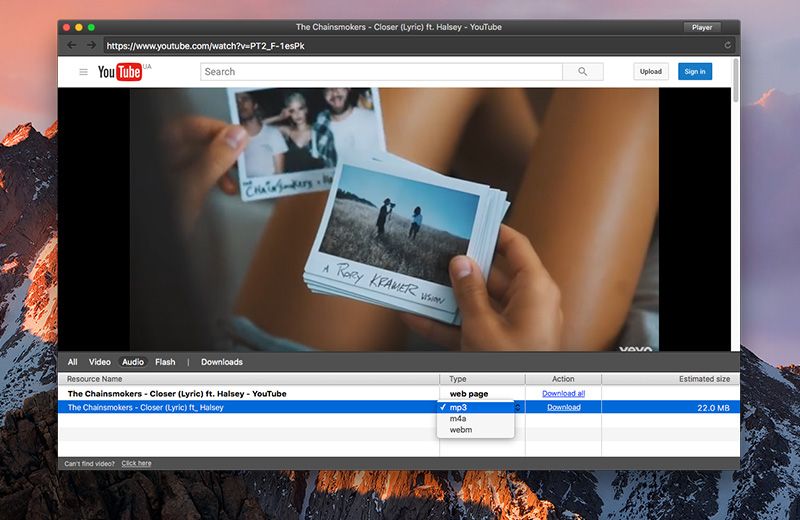Viewport: 800px width, 520px height.
Task: Go back with the left arrow icon
Action: 71,45
